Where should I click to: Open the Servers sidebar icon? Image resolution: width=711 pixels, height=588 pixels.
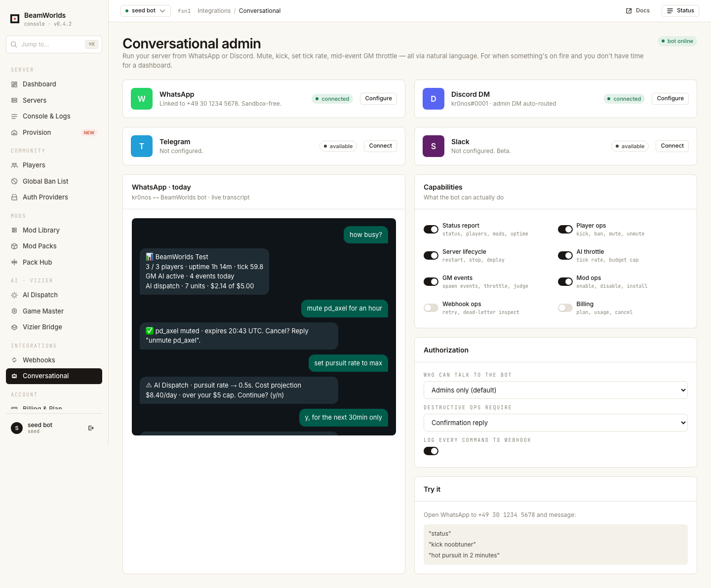(x=14, y=100)
